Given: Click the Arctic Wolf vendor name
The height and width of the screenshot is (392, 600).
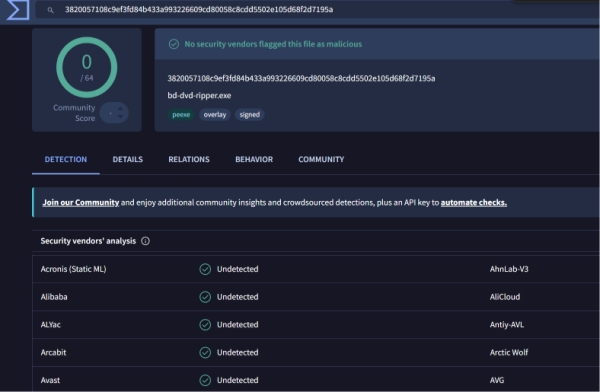Looking at the screenshot, I should [x=509, y=352].
